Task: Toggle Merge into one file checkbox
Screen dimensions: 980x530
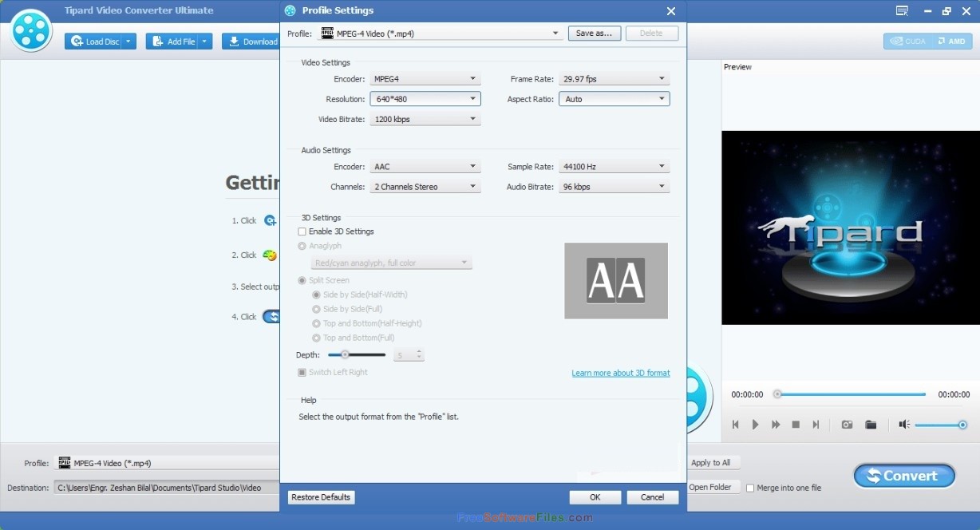Action: [750, 488]
